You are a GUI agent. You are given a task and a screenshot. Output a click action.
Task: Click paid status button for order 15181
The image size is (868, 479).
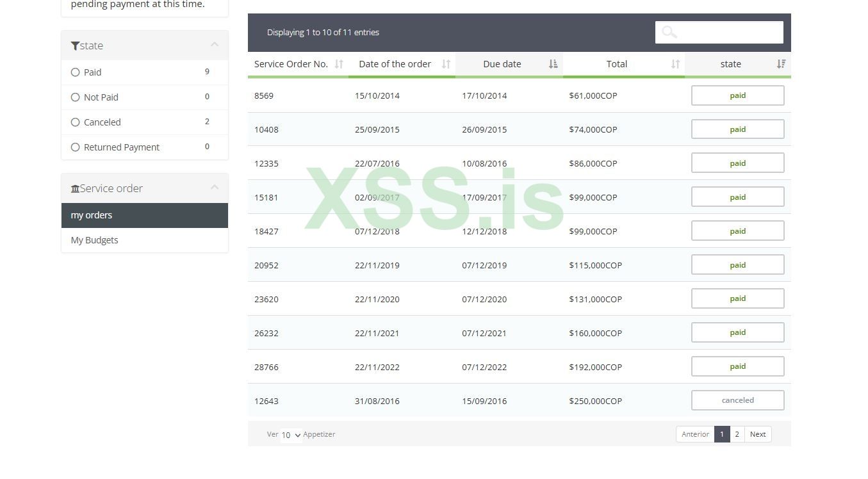738,197
